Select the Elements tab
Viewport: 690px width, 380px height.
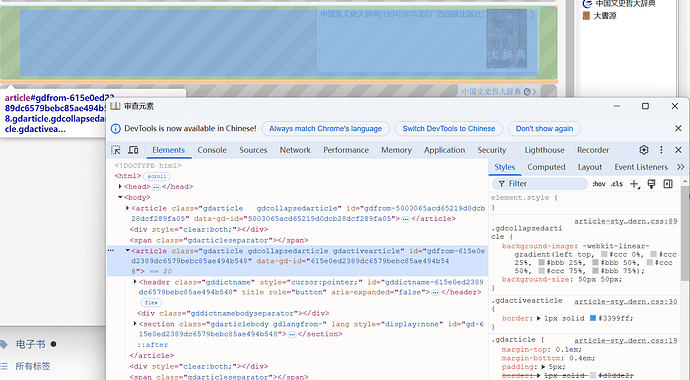click(x=169, y=150)
